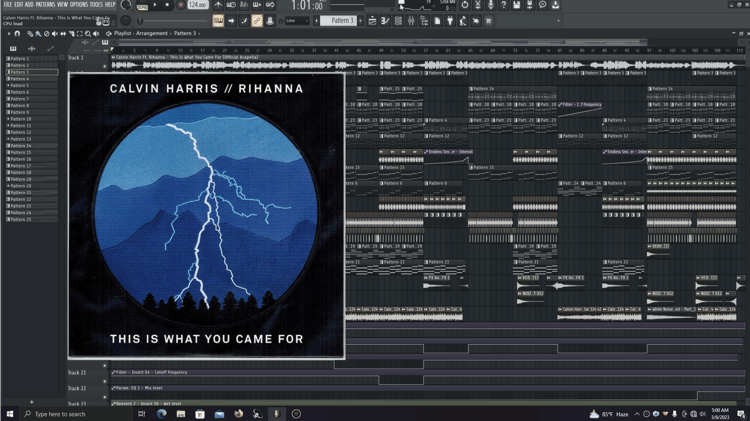750x421 pixels.
Task: Expand the toolbar overflow arrow
Action: point(558,21)
